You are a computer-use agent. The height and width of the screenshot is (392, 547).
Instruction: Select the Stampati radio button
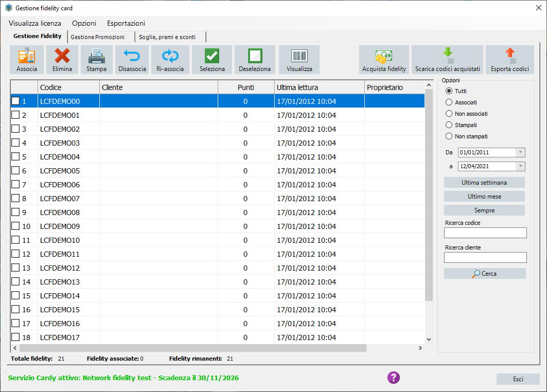point(449,125)
